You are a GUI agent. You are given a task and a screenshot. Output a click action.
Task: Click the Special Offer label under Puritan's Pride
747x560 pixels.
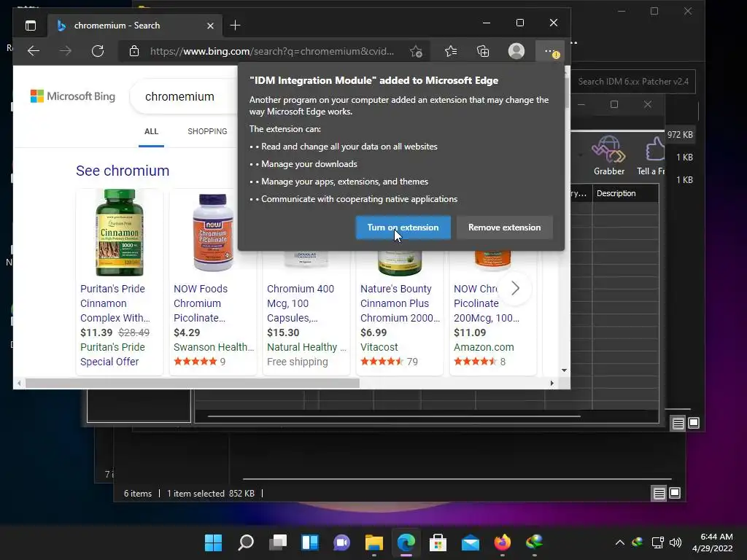click(109, 362)
